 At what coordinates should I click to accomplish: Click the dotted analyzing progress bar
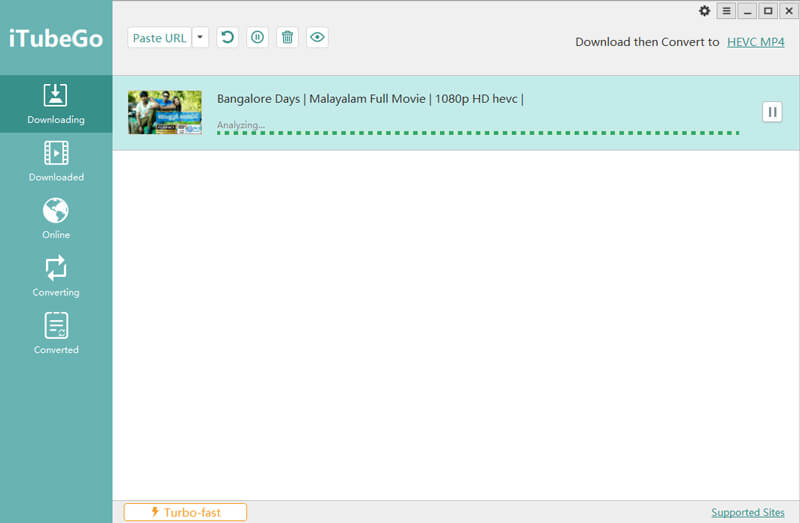pyautogui.click(x=478, y=133)
